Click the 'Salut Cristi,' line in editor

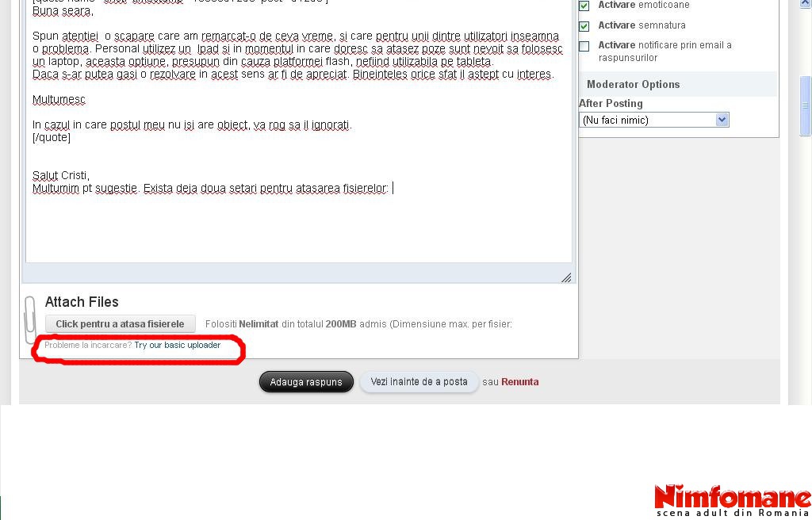coord(61,175)
